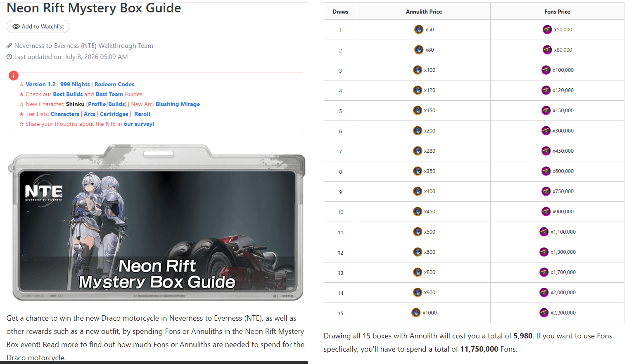Click the Fons icon beside x150,000
Image resolution: width=636 pixels, height=364 pixels.
pyautogui.click(x=546, y=110)
